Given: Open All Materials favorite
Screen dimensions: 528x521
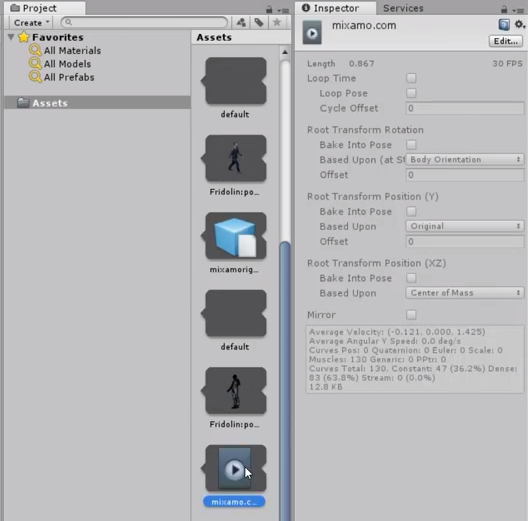Looking at the screenshot, I should tap(72, 51).
